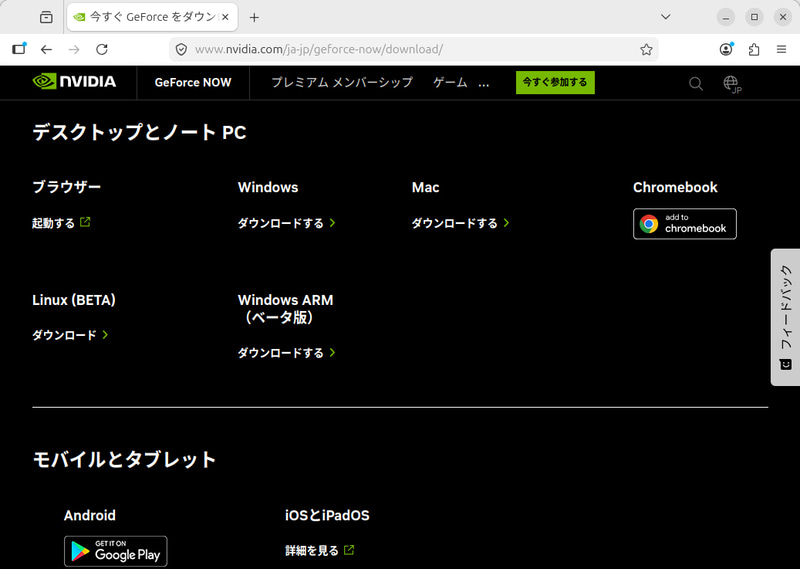Click Mac ダウンロードする link
The height and width of the screenshot is (569, 800).
460,223
